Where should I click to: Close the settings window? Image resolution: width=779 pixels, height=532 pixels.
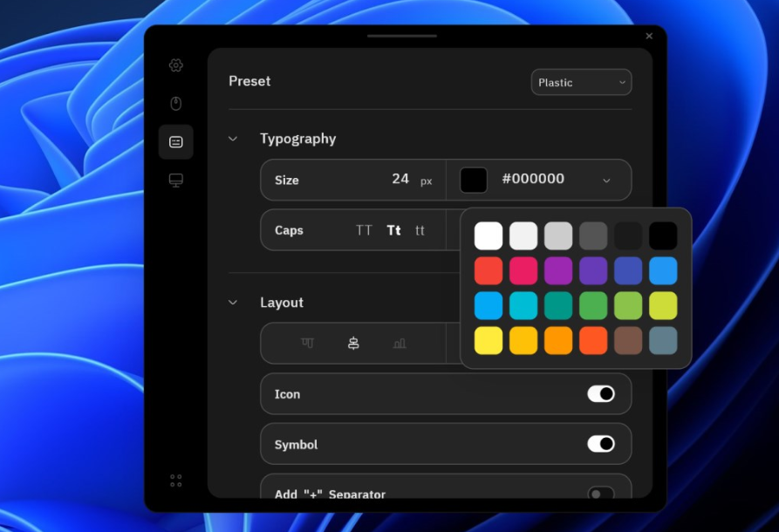(649, 36)
